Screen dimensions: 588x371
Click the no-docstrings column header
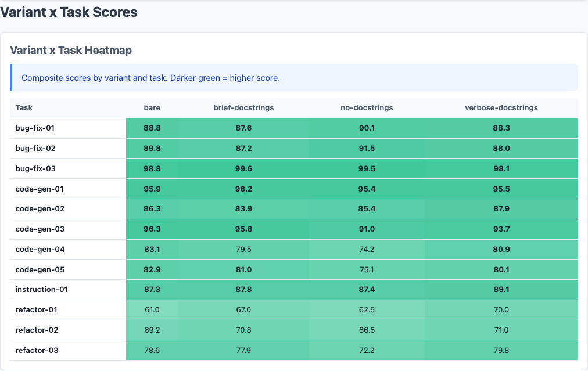point(367,107)
